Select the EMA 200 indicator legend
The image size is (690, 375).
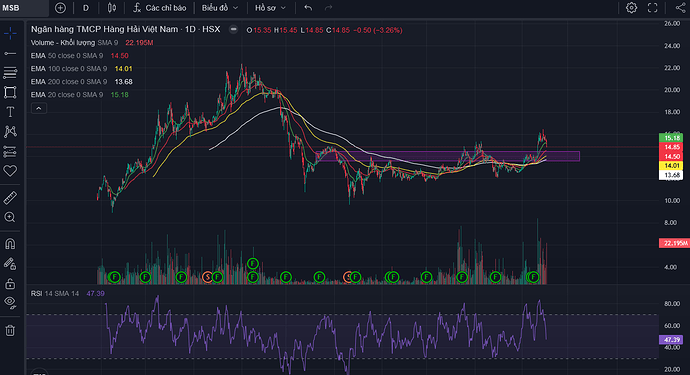pos(69,81)
